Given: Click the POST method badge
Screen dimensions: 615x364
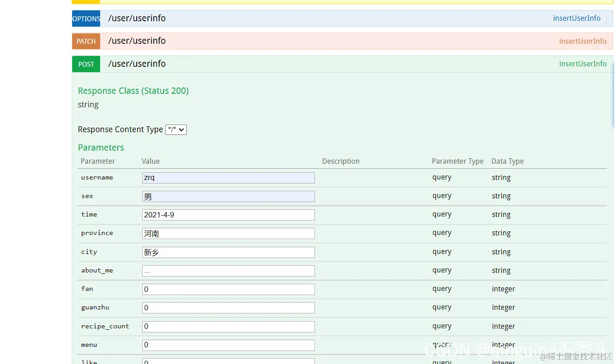Looking at the screenshot, I should tap(86, 64).
